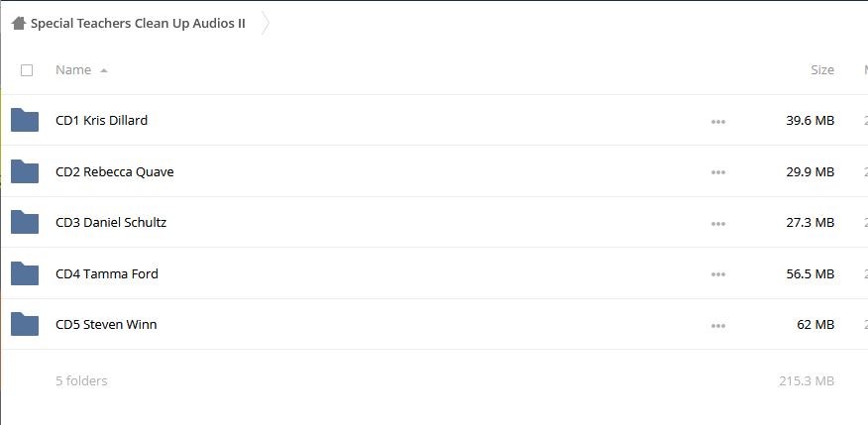Tick the select all files checkbox
868x425 pixels.
(27, 70)
